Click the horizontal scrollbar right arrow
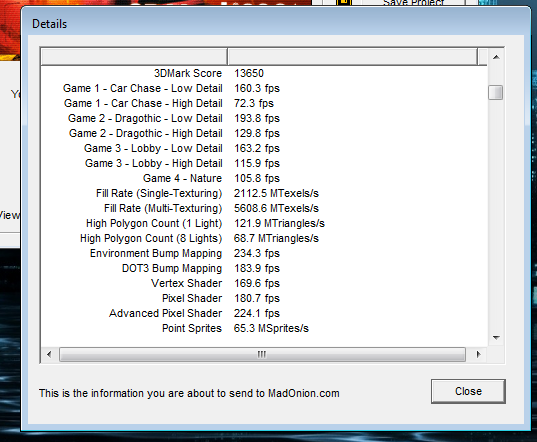The height and width of the screenshot is (442, 537). point(478,354)
